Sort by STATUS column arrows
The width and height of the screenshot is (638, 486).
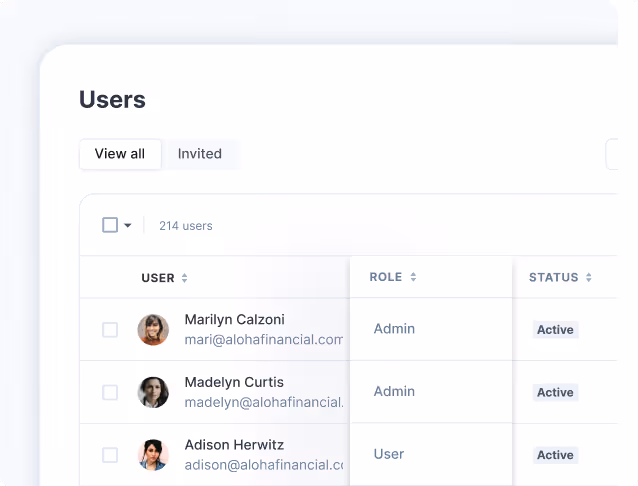588,278
